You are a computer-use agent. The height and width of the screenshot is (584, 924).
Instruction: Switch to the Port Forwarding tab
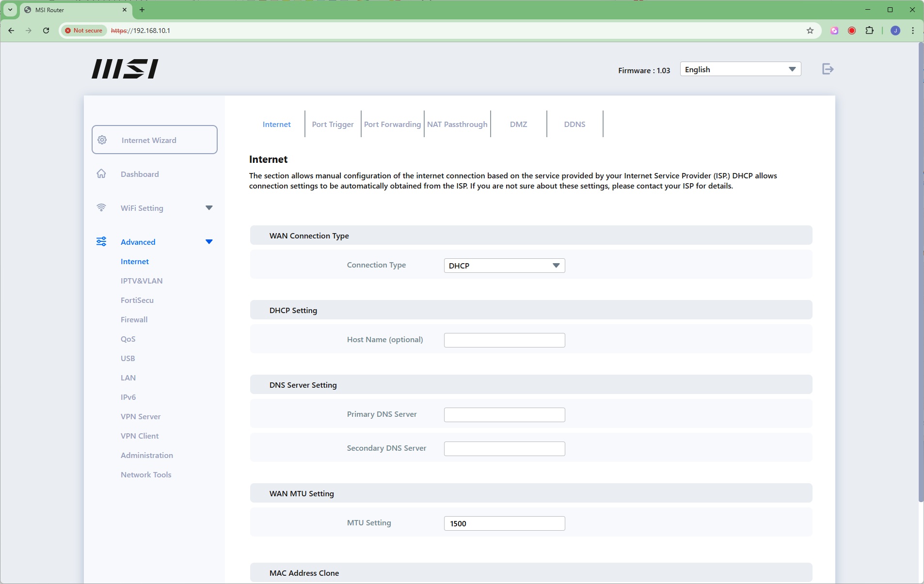pyautogui.click(x=392, y=124)
